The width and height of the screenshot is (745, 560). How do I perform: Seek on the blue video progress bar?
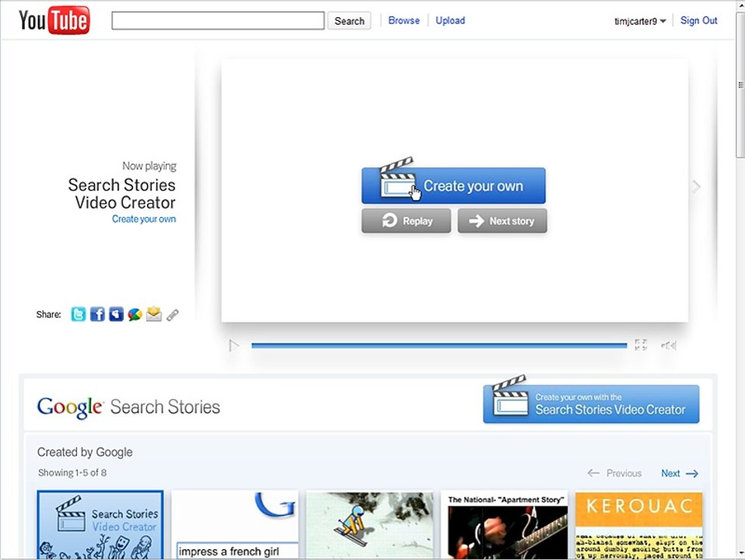click(439, 345)
